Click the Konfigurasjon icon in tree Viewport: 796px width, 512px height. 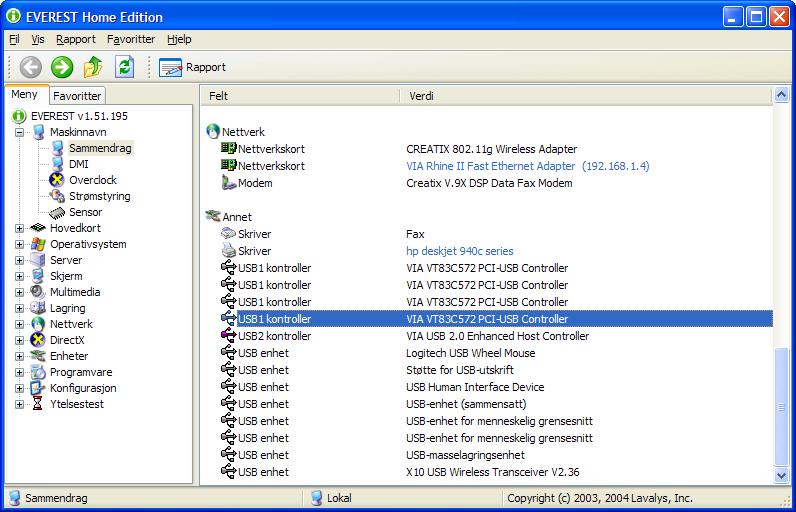[x=38, y=388]
